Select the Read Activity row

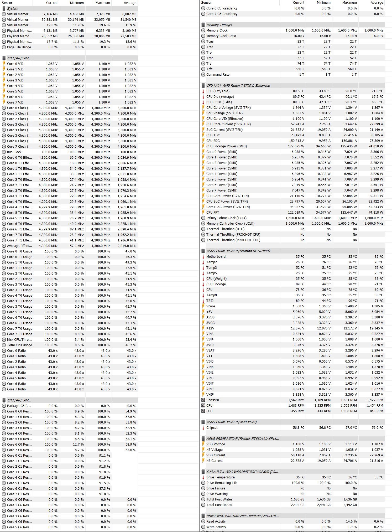coord(293,521)
